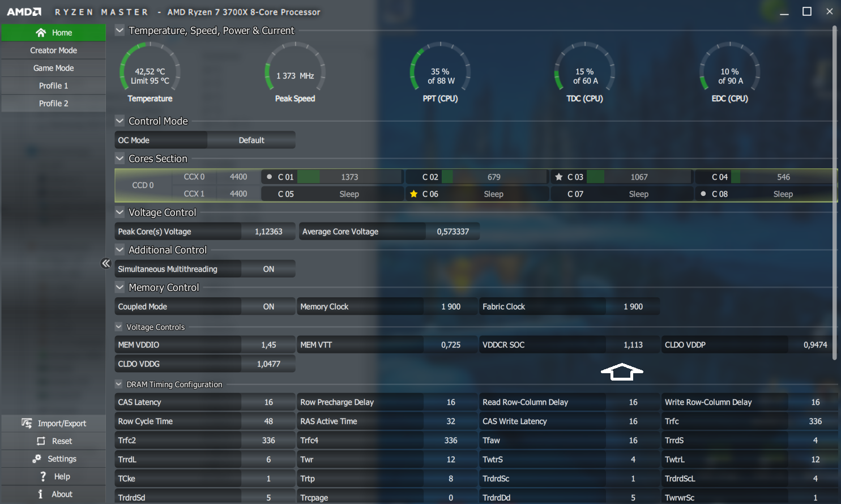The height and width of the screenshot is (504, 841).
Task: Click the MEM VDDIO value 1,45
Action: point(268,344)
